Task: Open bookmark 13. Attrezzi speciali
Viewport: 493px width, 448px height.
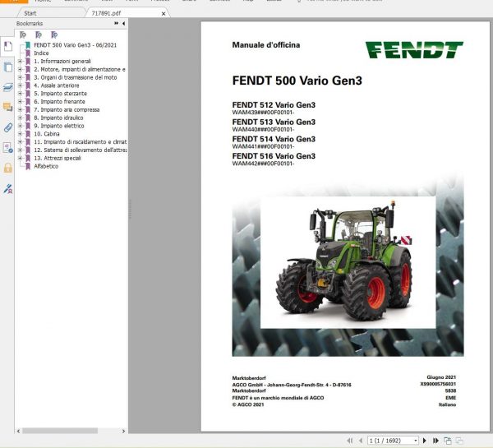Action: click(58, 158)
